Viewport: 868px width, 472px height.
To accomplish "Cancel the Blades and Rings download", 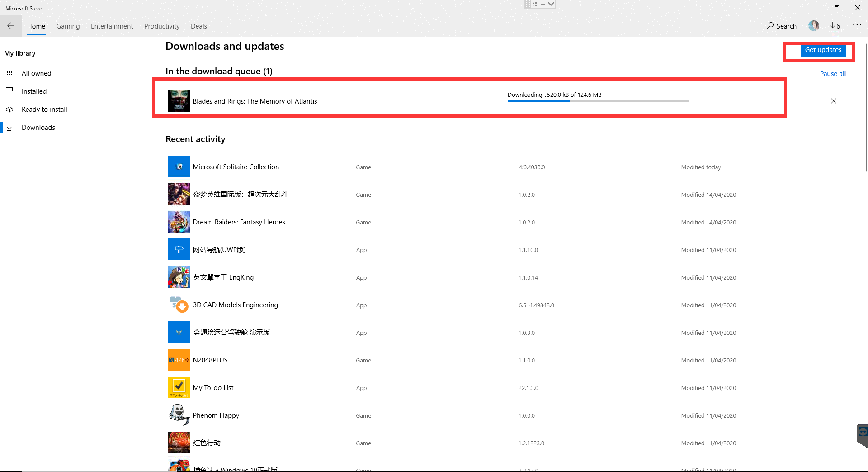I will (x=834, y=101).
